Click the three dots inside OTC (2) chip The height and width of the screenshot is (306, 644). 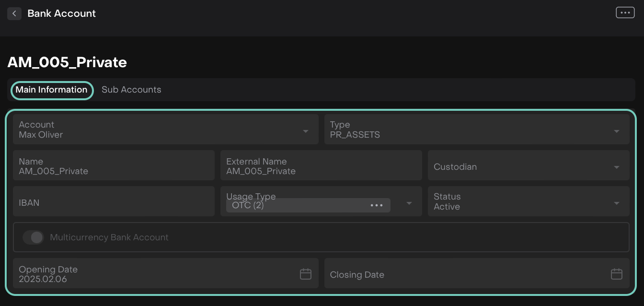click(377, 205)
